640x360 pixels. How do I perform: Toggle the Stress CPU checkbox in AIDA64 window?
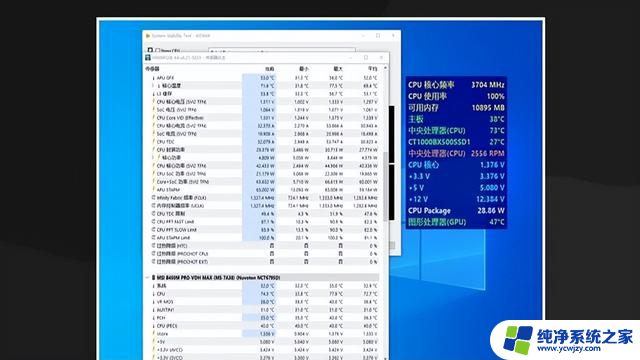(x=158, y=51)
